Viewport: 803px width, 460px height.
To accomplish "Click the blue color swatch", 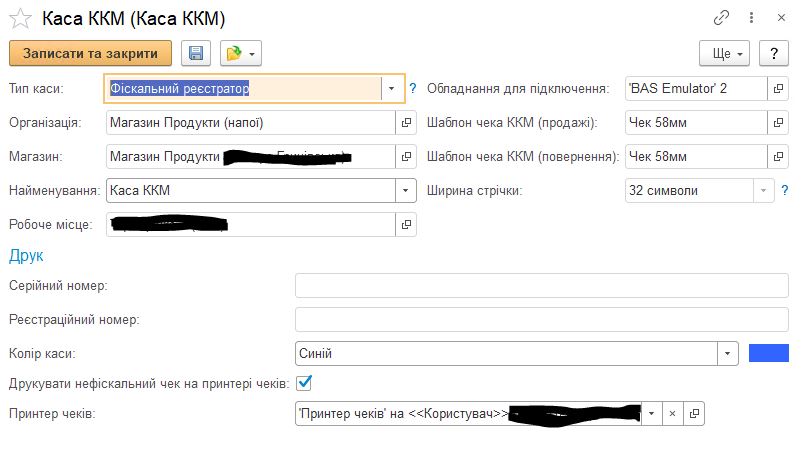I will click(768, 353).
